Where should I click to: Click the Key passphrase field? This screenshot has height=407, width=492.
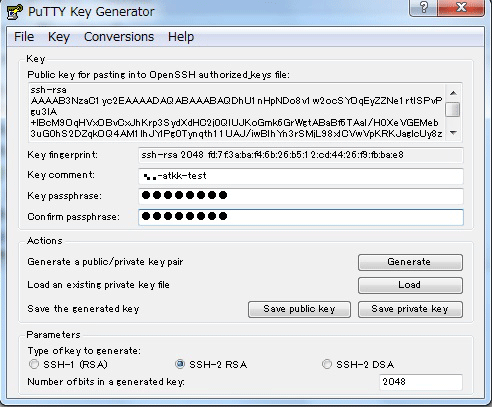pyautogui.click(x=301, y=196)
